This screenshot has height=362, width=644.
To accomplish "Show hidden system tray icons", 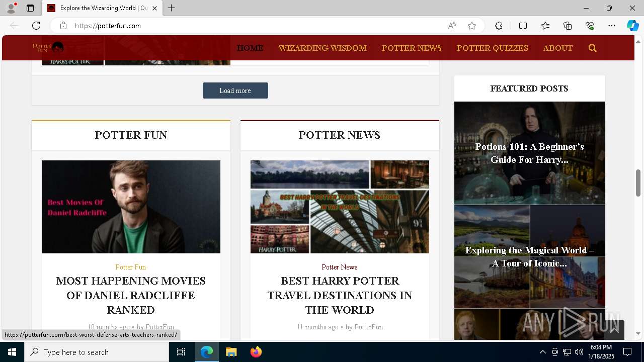I will [x=542, y=352].
